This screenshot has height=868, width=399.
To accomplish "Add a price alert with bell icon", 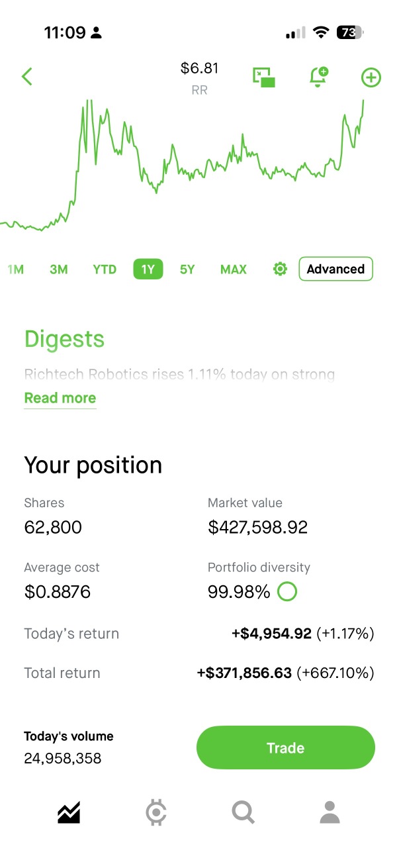I will [318, 77].
